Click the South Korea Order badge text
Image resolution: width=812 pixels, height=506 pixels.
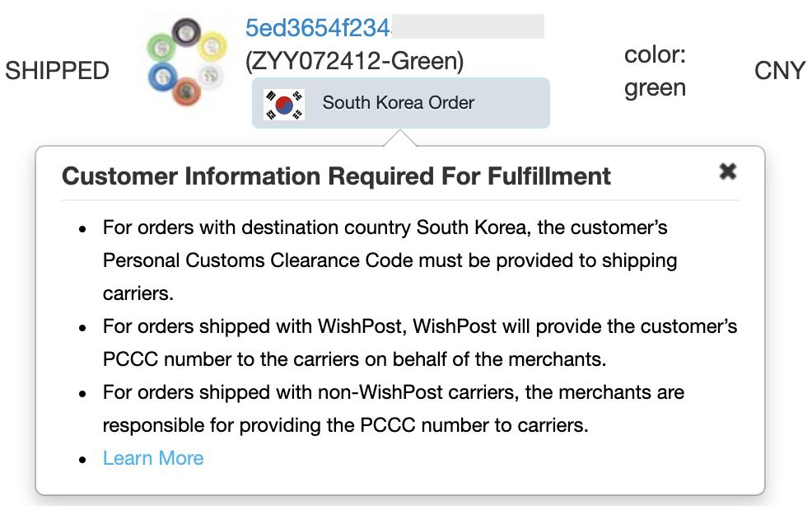tap(398, 103)
